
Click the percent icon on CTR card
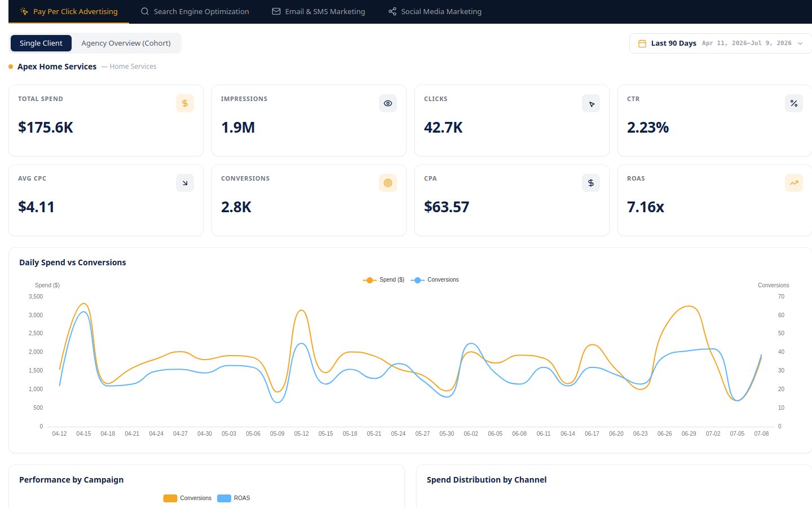[794, 103]
